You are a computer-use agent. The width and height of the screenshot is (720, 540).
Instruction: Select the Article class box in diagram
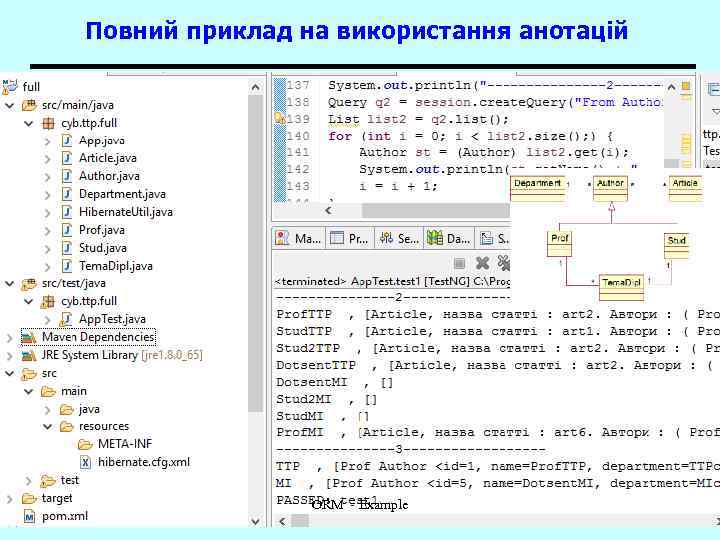point(686,189)
